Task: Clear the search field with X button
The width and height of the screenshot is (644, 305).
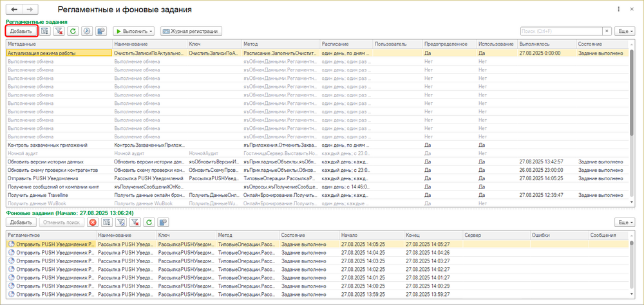Action: pos(607,31)
